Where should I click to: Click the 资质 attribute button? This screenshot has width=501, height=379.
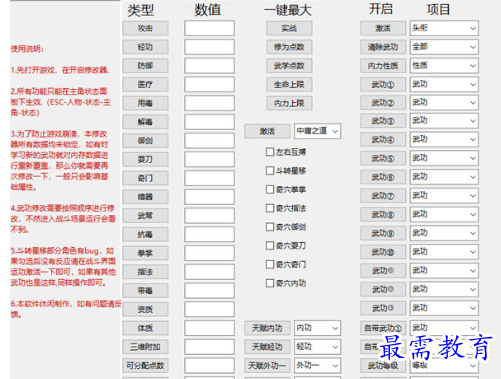point(145,310)
